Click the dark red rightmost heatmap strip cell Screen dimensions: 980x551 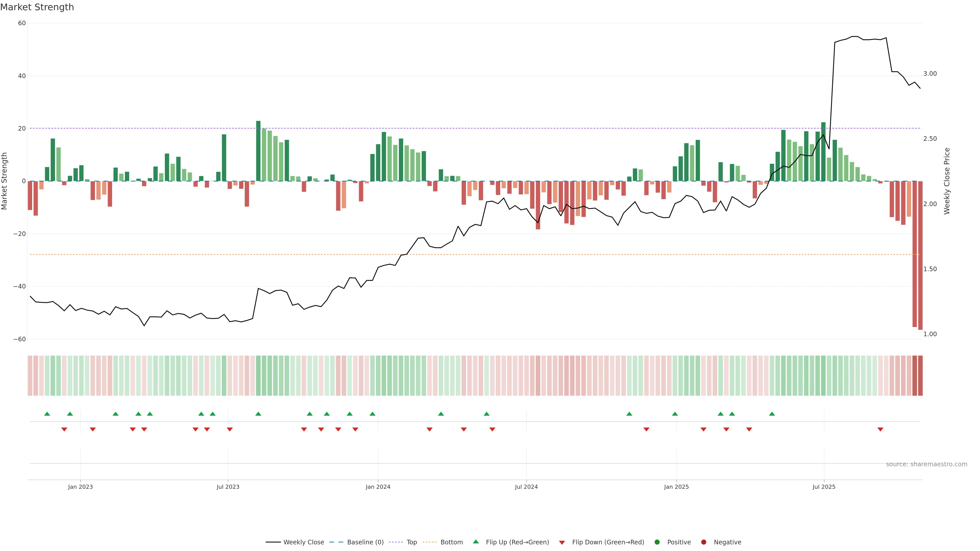pos(920,376)
